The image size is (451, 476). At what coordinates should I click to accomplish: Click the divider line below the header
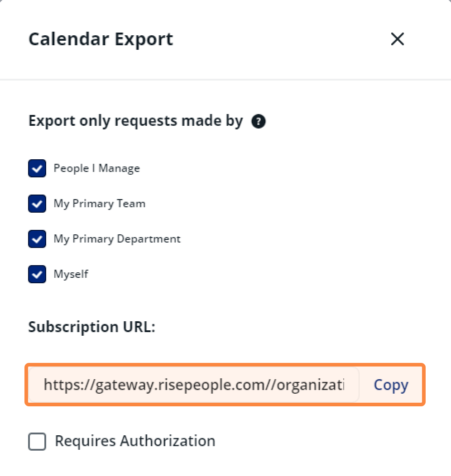(x=225, y=80)
